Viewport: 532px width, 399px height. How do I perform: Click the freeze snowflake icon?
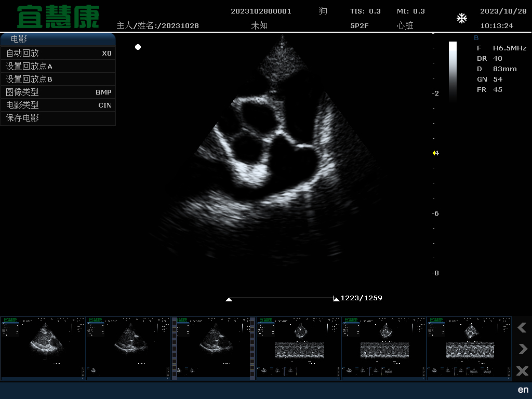coord(461,19)
